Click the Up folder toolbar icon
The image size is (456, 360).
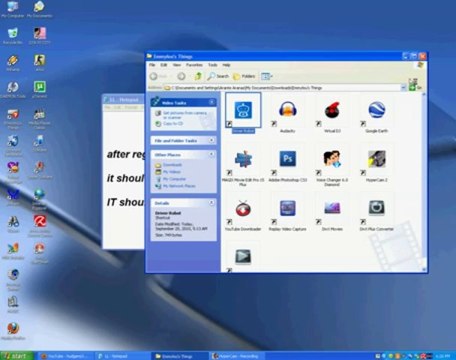click(198, 76)
